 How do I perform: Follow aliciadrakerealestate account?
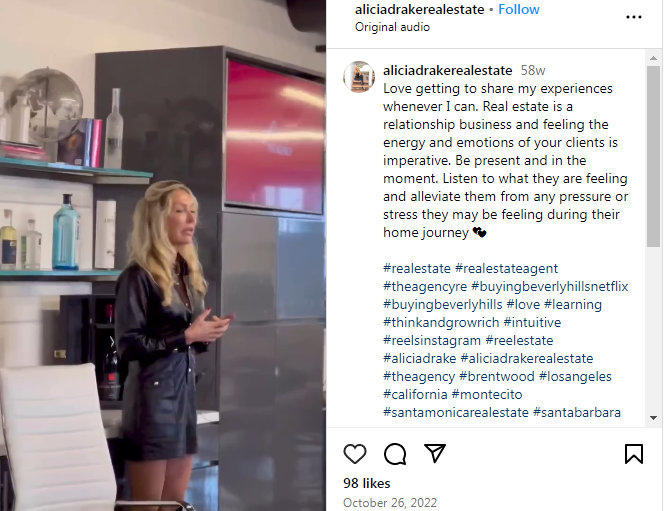click(x=518, y=9)
